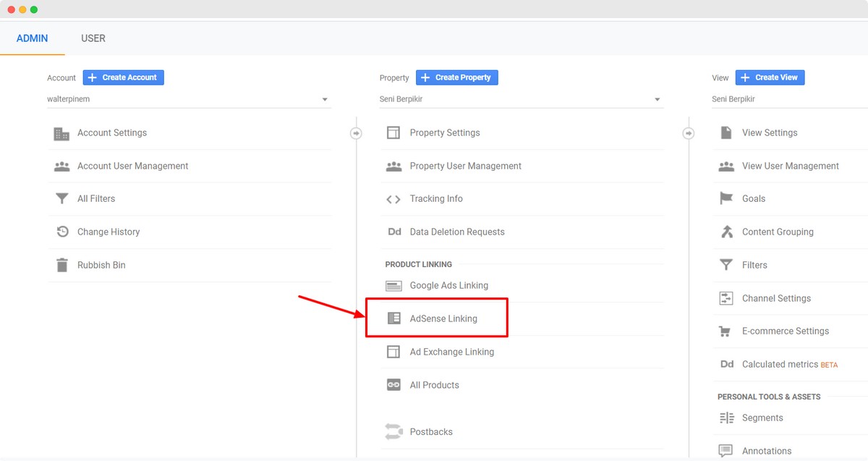Screen dimensions: 868x461
Task: Click the Ad Exchange Linking icon
Action: click(393, 352)
